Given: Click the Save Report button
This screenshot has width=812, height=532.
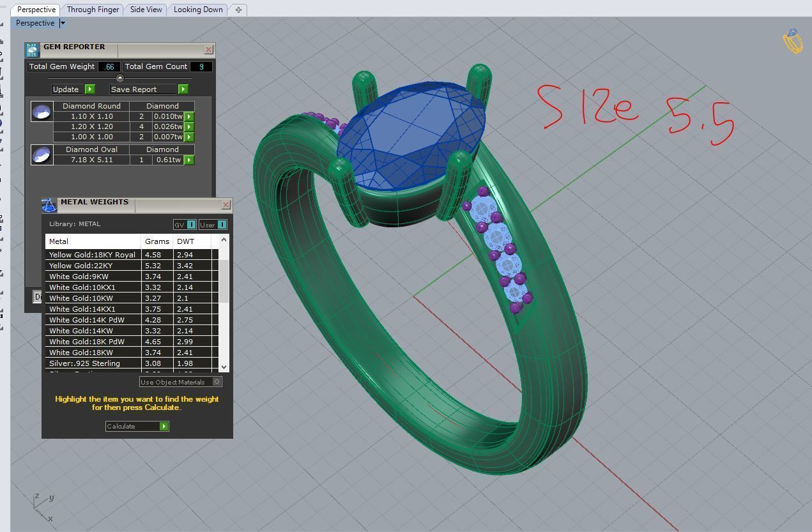Looking at the screenshot, I should click(149, 89).
